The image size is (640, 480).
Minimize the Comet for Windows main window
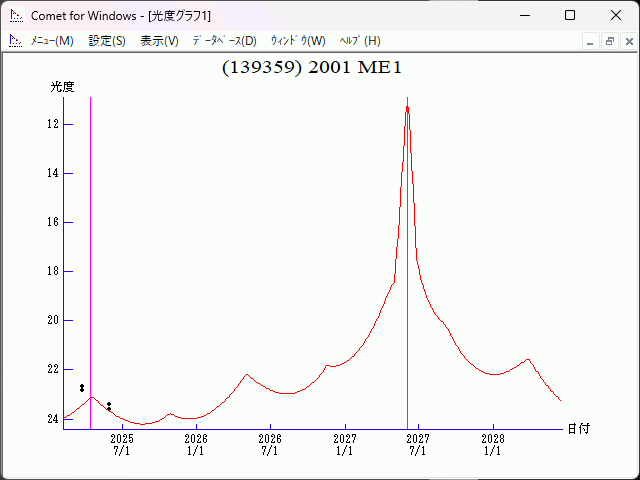pyautogui.click(x=524, y=16)
